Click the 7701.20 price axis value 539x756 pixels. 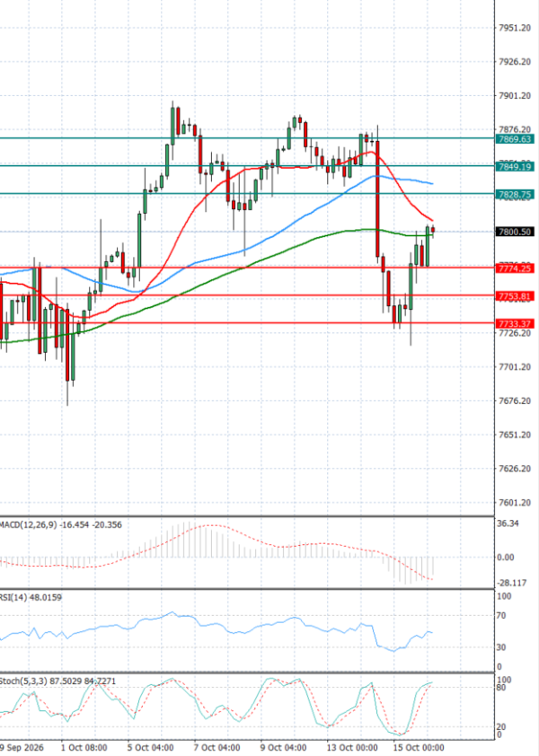coord(515,367)
